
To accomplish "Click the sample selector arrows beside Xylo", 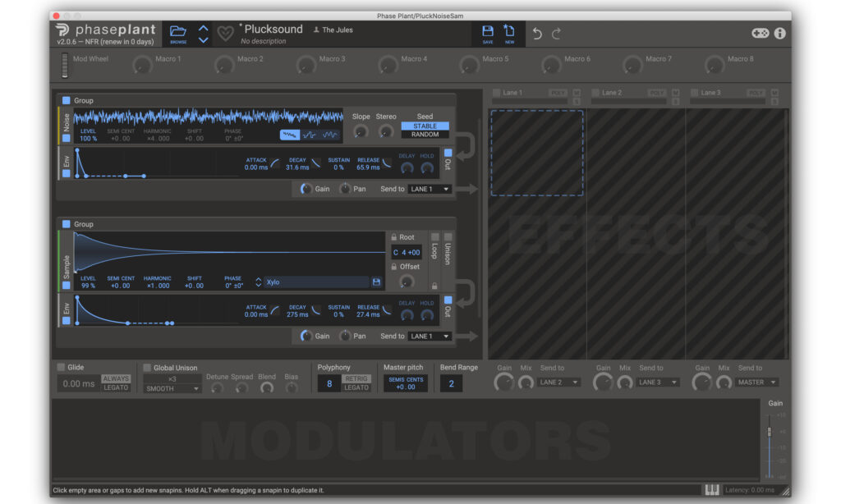I will [x=258, y=282].
